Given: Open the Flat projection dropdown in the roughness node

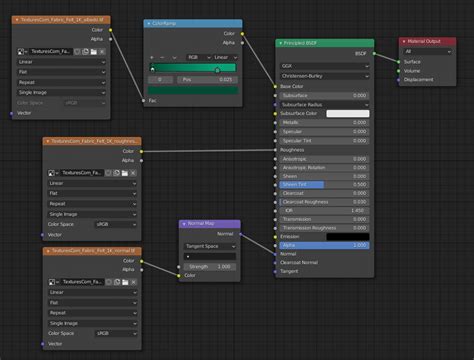Looking at the screenshot, I should (92, 193).
